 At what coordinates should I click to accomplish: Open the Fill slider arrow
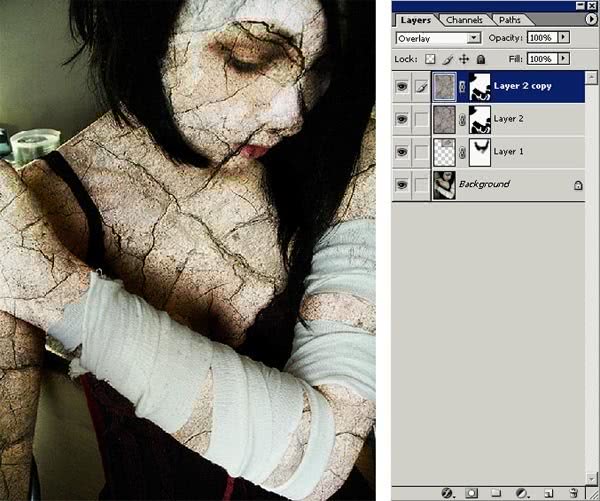563,59
